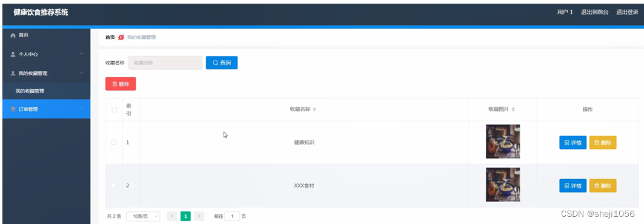Open the 10条/页 page size dropdown
This screenshot has height=224, width=644.
tap(143, 216)
